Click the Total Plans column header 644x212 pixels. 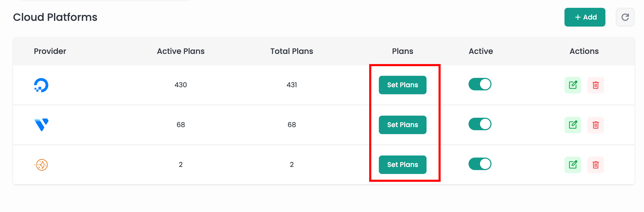coord(291,51)
